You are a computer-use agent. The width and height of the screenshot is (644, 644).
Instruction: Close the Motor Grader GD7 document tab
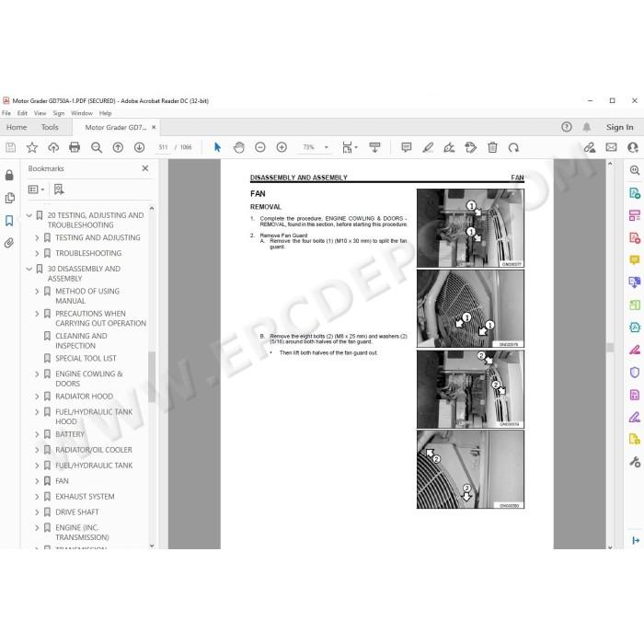(154, 127)
